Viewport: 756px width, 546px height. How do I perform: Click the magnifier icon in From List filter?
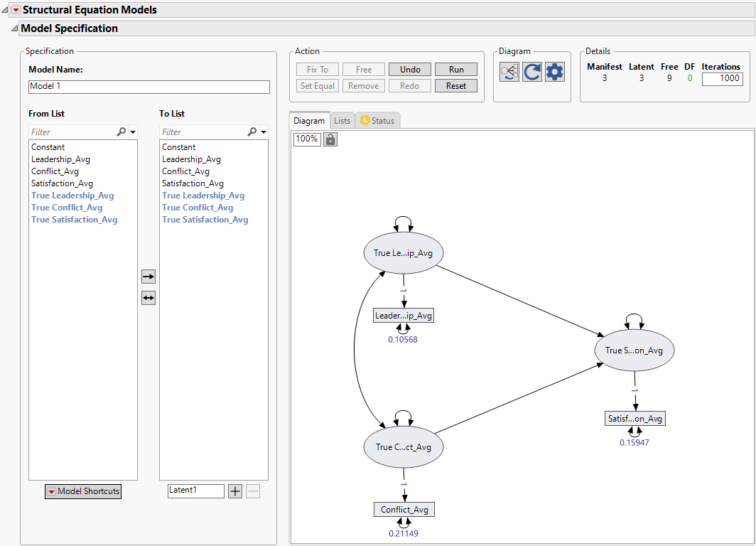coord(121,132)
